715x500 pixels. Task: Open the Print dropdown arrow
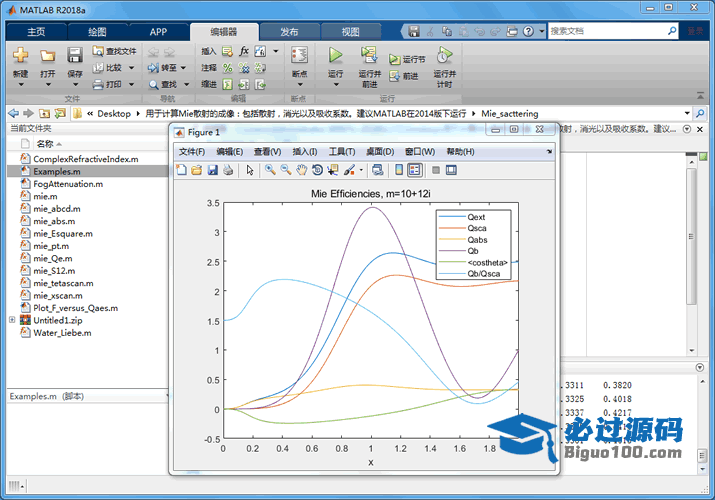pos(131,84)
